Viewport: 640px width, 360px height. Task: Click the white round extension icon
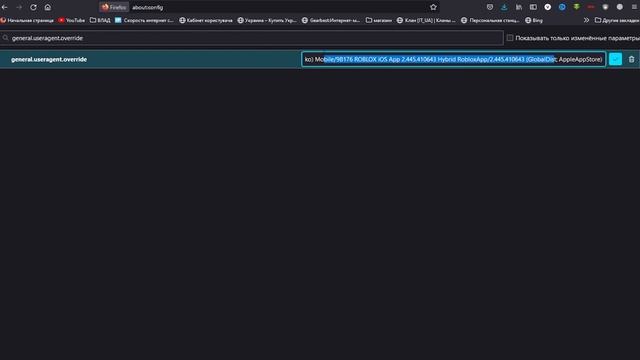pos(548,7)
